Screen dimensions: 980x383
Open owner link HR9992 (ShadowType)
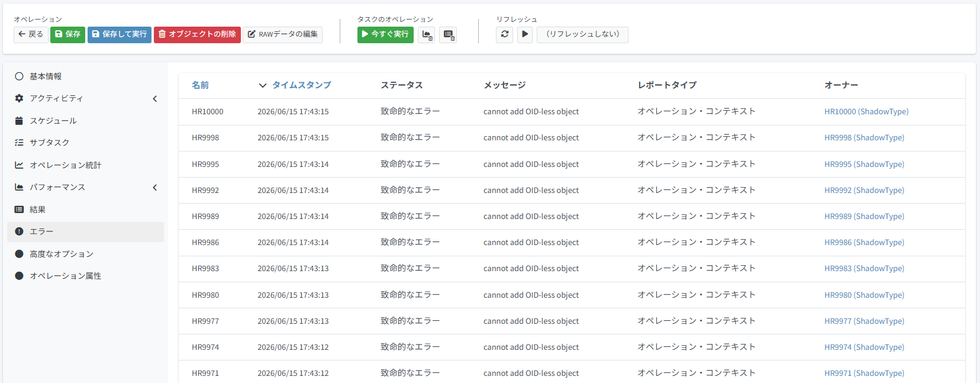pyautogui.click(x=864, y=190)
